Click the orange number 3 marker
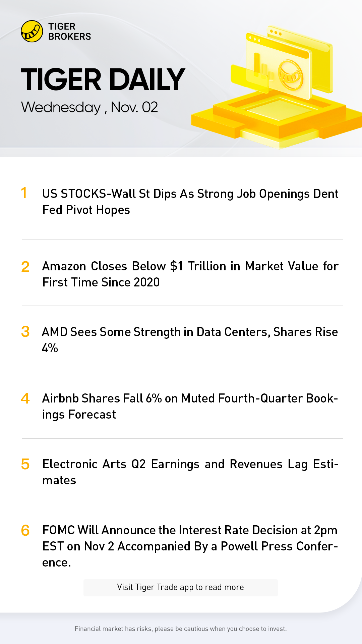This screenshot has height=644, width=362. point(25,332)
